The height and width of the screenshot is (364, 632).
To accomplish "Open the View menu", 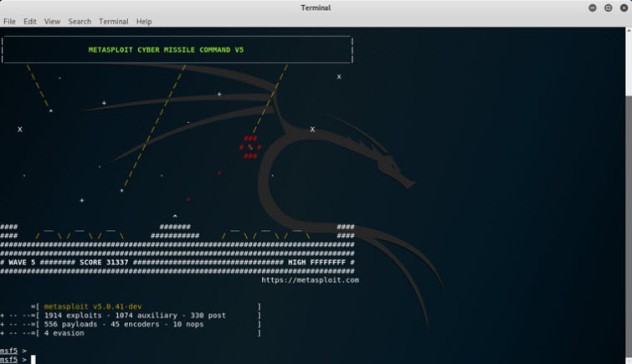I will point(52,22).
